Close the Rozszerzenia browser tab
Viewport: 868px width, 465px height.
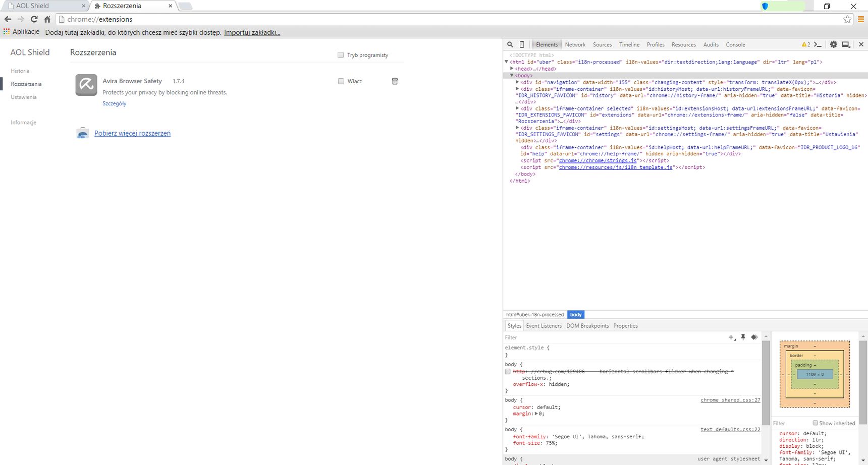[x=170, y=6]
